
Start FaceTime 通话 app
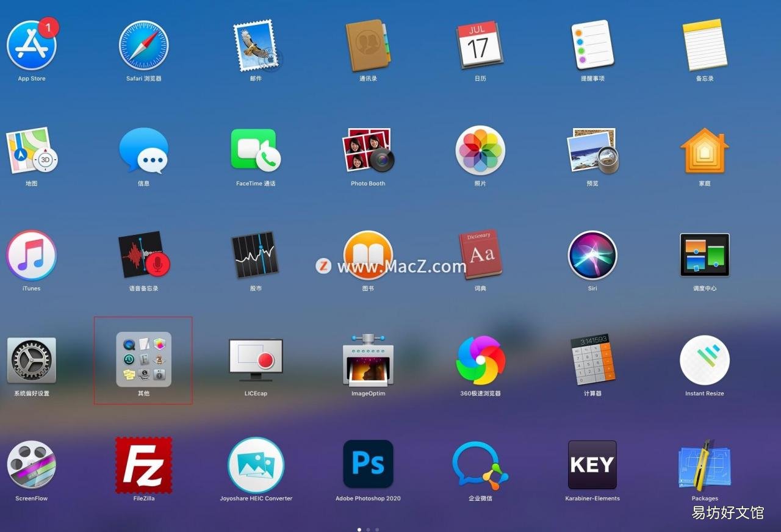[256, 150]
